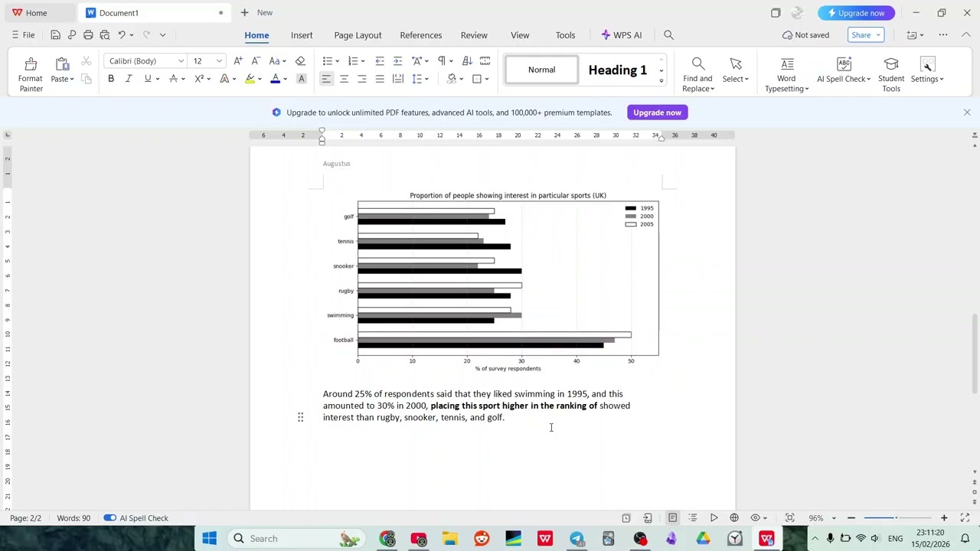The height and width of the screenshot is (551, 980).
Task: Toggle AI Spell Check switch in status bar
Action: coord(109,518)
